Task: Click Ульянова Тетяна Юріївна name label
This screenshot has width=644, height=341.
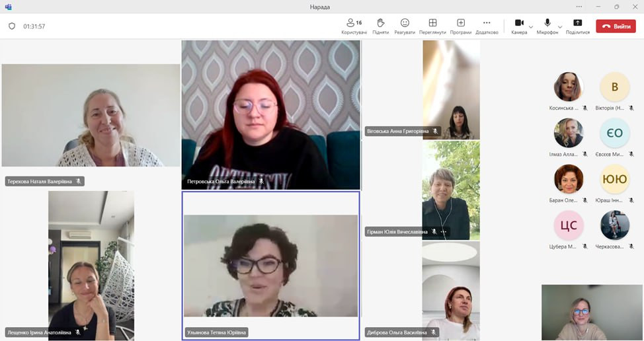Action: point(216,332)
